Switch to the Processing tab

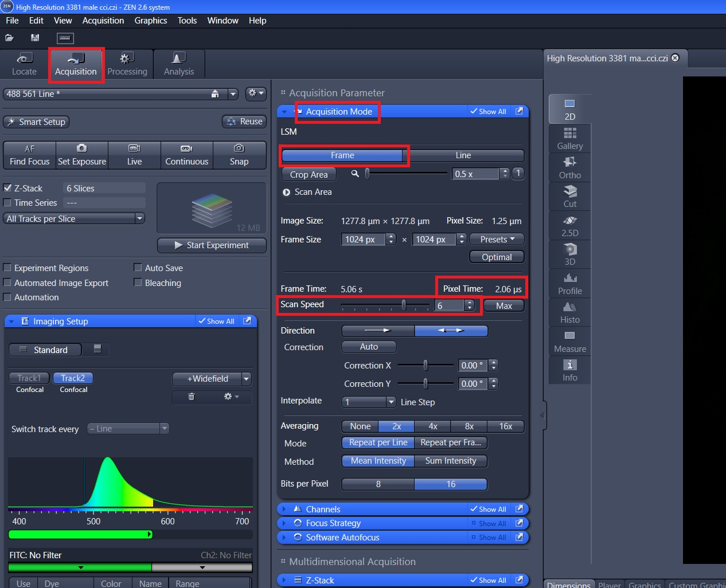point(127,64)
